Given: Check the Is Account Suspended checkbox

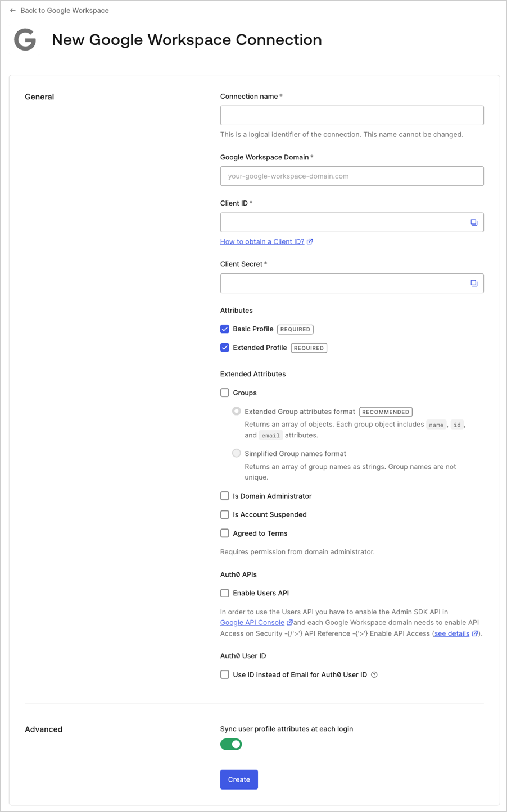Looking at the screenshot, I should tap(224, 514).
